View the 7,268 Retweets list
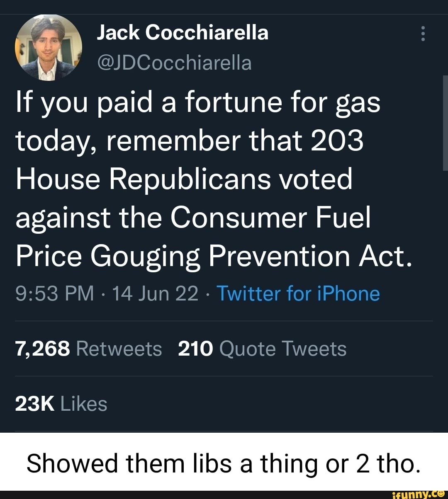The height and width of the screenshot is (499, 448). click(89, 349)
